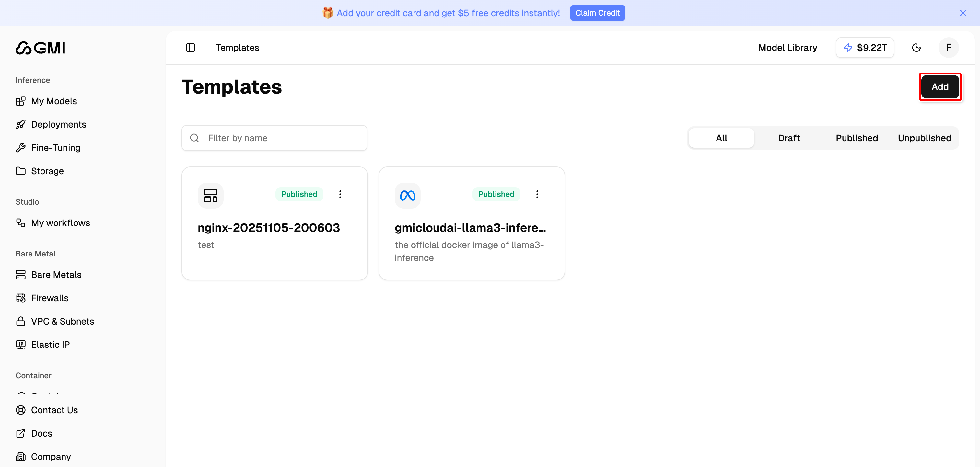Dismiss the credit card promo banner
Image resolution: width=980 pixels, height=467 pixels.
coord(963,13)
